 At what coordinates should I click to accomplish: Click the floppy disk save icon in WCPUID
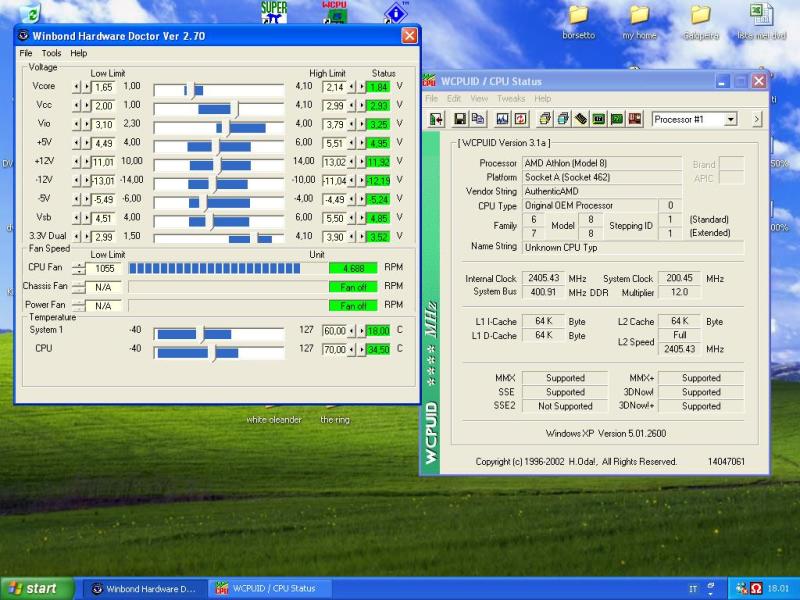click(x=460, y=119)
